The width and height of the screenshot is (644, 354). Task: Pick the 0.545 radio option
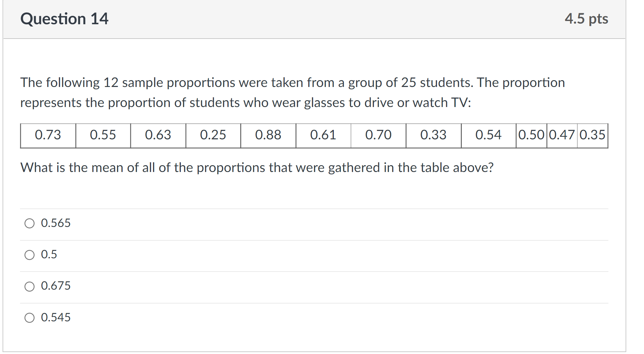pos(29,317)
